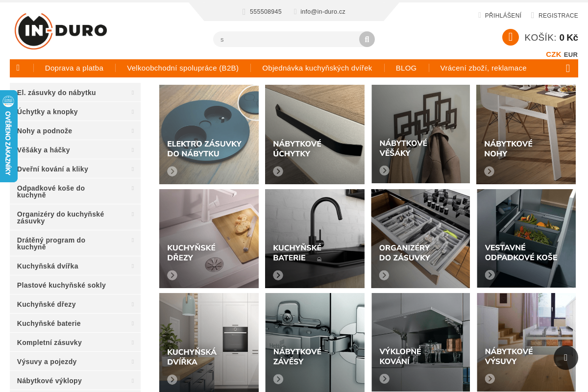Expand Věšáky a háčky submenu arrow
The height and width of the screenshot is (392, 588).
point(133,150)
